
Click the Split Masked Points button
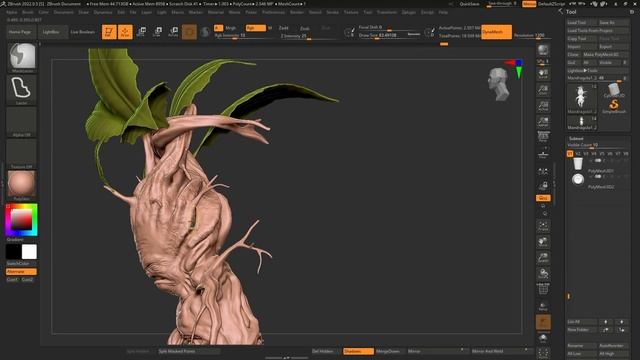(x=189, y=351)
